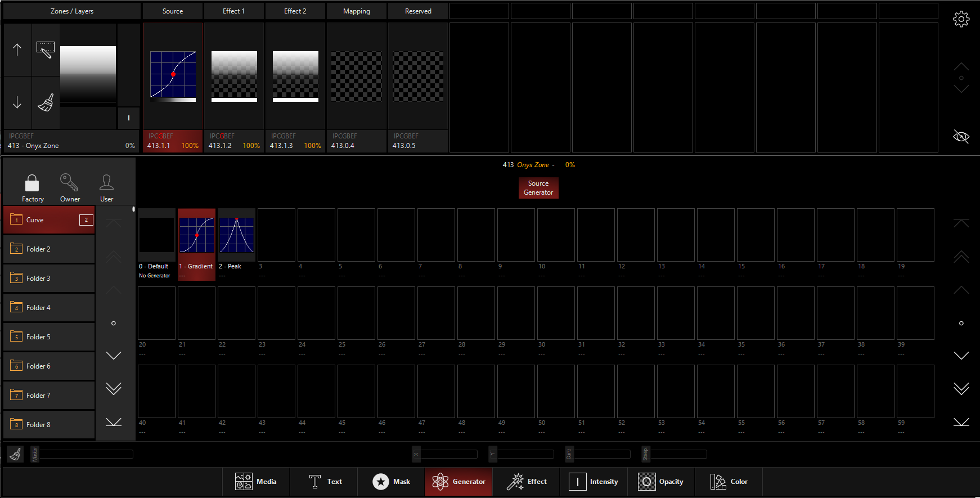Select the 0 - Default generator preset
Screen dimensions: 980x498
[156, 244]
